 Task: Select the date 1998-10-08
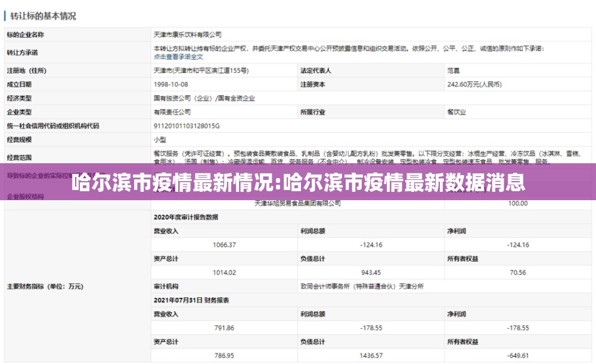170,85
